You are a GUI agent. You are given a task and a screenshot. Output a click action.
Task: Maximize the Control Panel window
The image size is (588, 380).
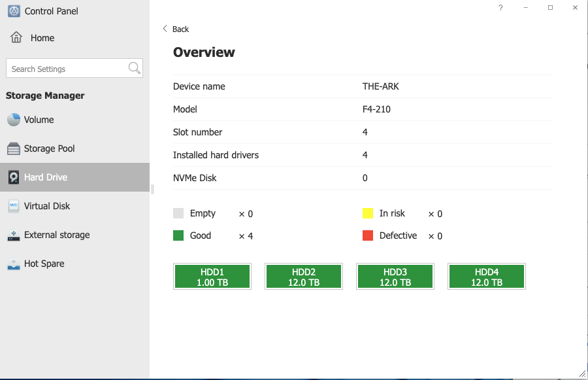click(x=550, y=7)
